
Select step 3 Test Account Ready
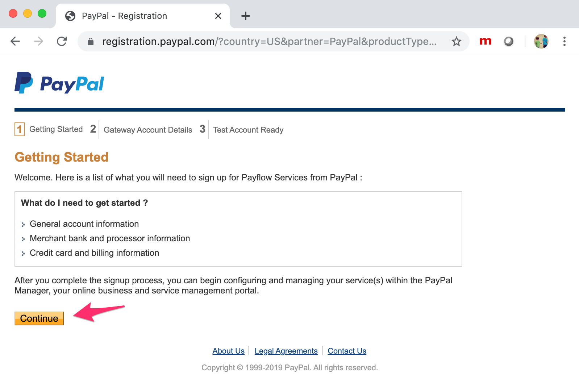248,130
